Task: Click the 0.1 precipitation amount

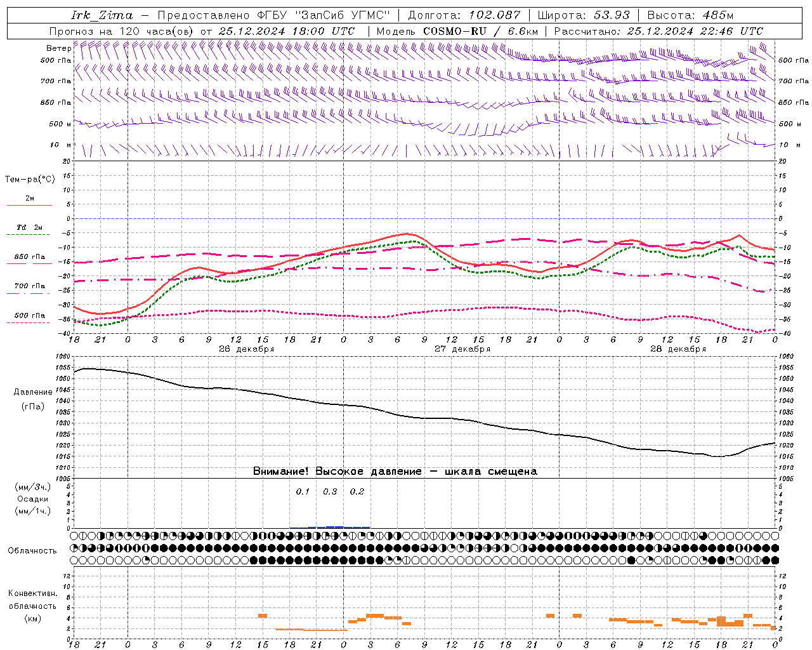Action: pyautogui.click(x=303, y=491)
